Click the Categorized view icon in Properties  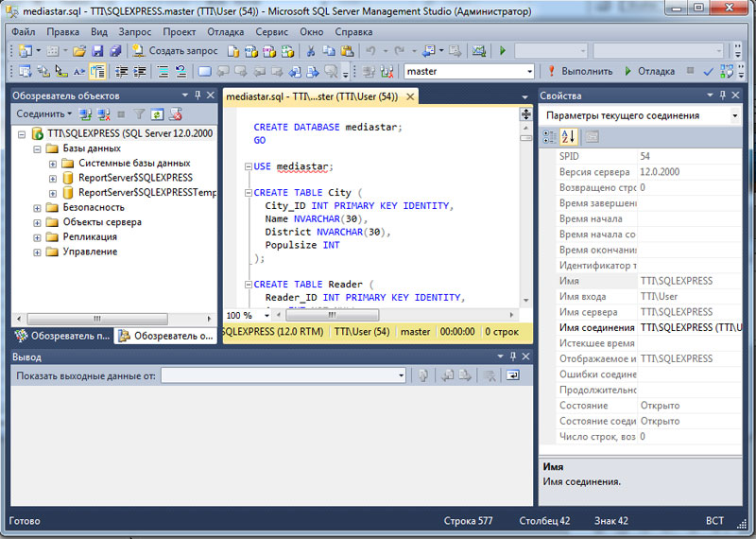pyautogui.click(x=550, y=137)
